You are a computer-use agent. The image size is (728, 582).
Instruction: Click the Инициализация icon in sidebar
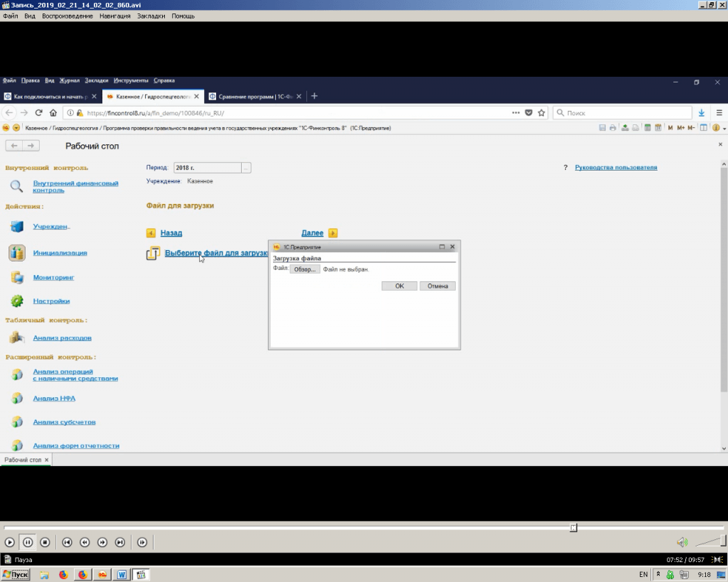[17, 253]
